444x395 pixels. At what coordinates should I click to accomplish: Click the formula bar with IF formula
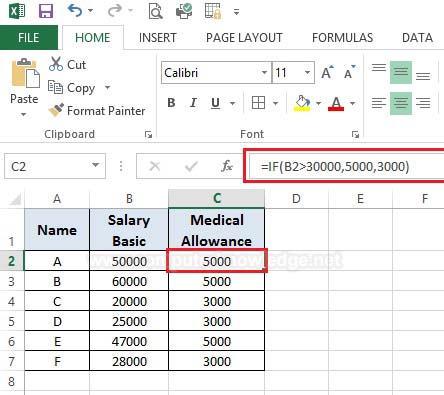tap(347, 166)
